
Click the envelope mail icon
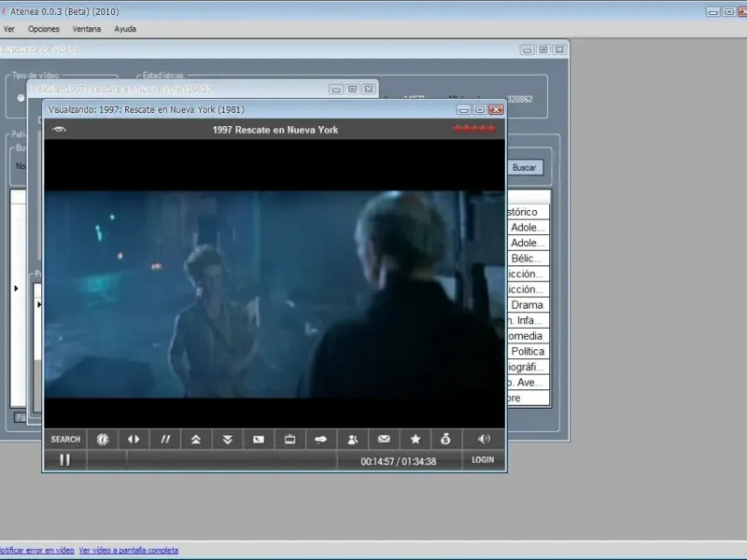[384, 439]
